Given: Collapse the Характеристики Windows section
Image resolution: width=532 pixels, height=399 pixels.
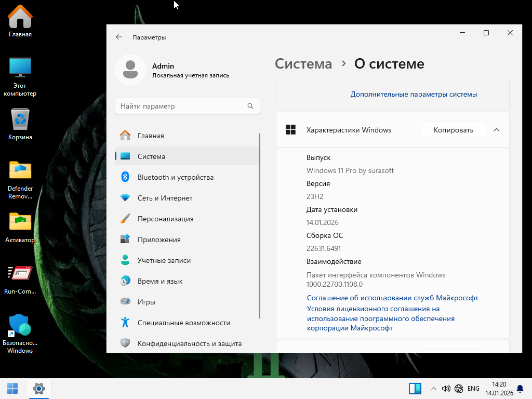Looking at the screenshot, I should click(497, 130).
